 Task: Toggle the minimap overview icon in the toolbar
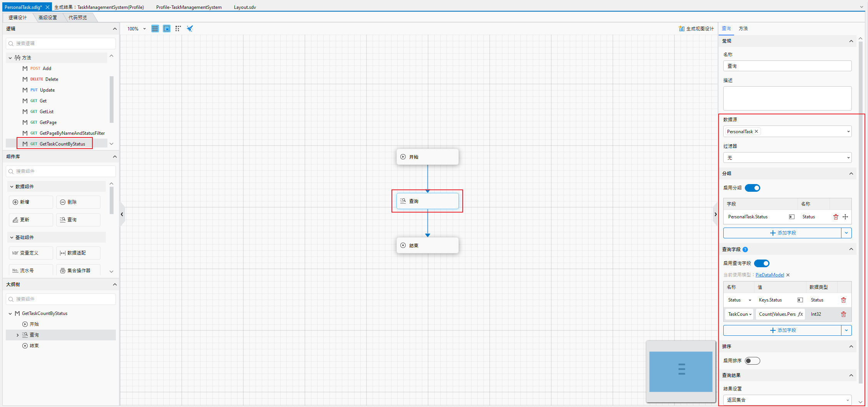coord(166,28)
